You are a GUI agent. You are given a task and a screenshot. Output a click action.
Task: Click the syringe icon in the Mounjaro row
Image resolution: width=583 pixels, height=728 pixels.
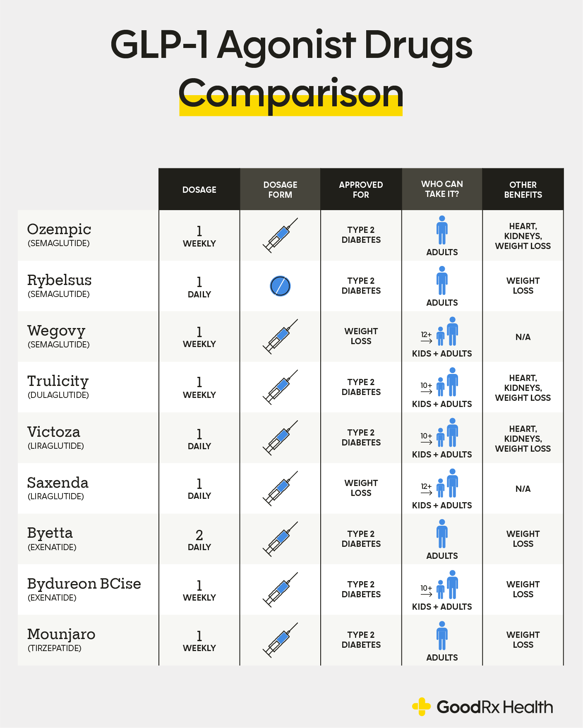tap(280, 640)
